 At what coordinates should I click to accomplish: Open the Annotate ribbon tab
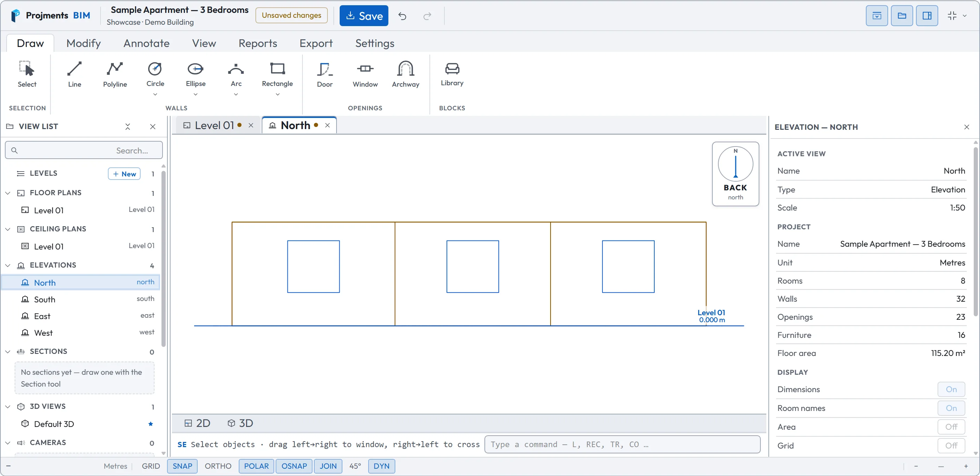pyautogui.click(x=146, y=43)
